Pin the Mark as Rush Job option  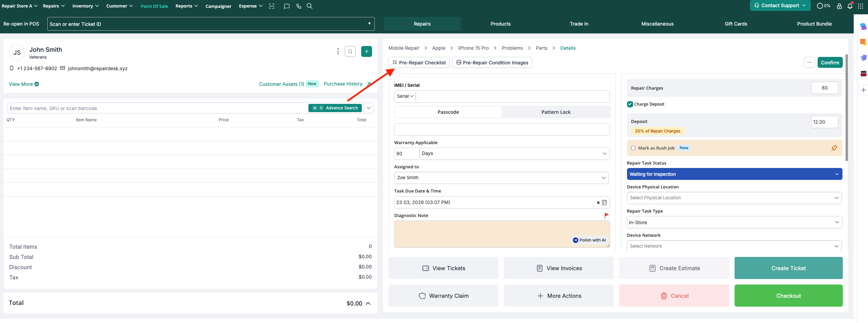(834, 148)
